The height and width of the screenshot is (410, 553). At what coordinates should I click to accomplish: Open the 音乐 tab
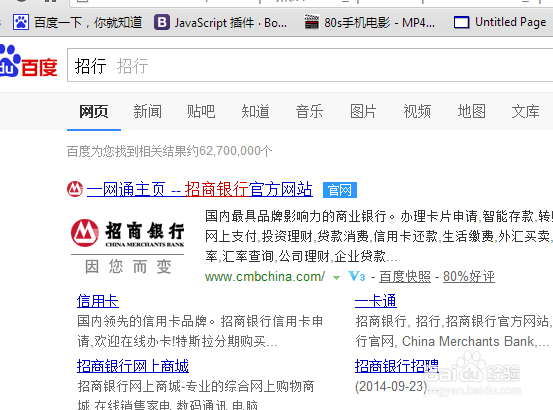pos(309,112)
